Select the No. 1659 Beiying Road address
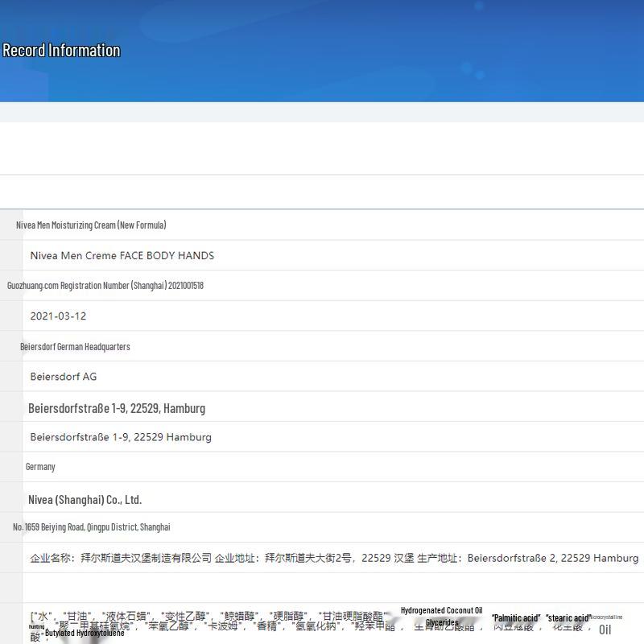Screen dimensions: 644x644 92,527
